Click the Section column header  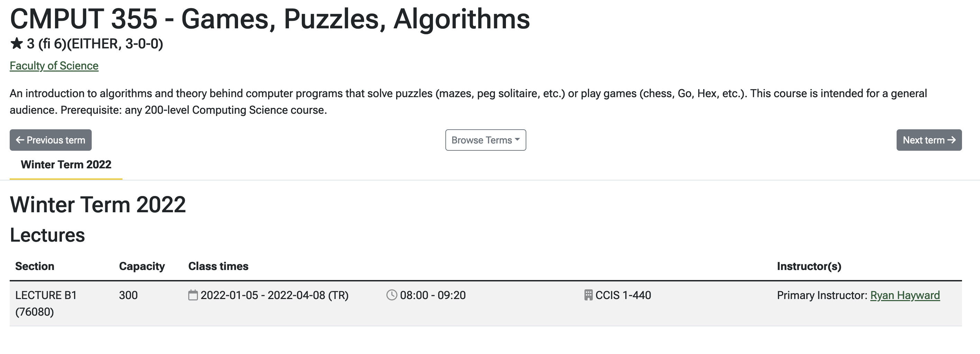click(35, 266)
